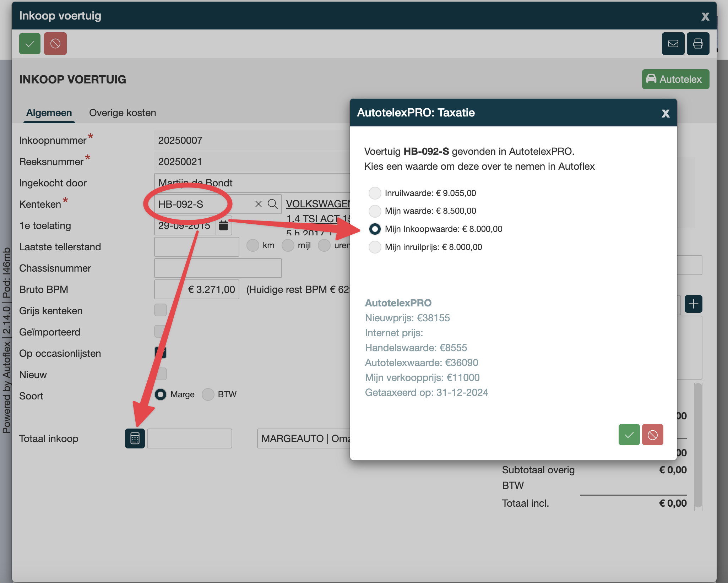Click the magnifier search icon in Kenteken field

272,204
